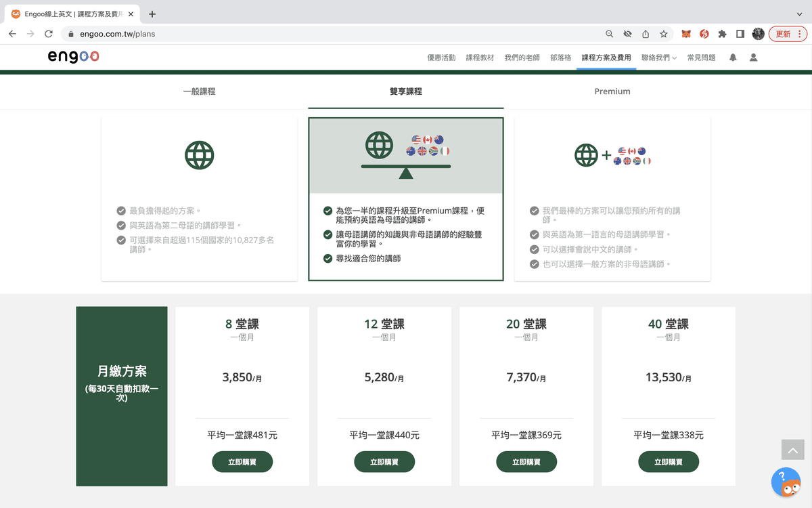This screenshot has width=812, height=508.
Task: Open 我們的老師 in the navigation
Action: tap(522, 58)
